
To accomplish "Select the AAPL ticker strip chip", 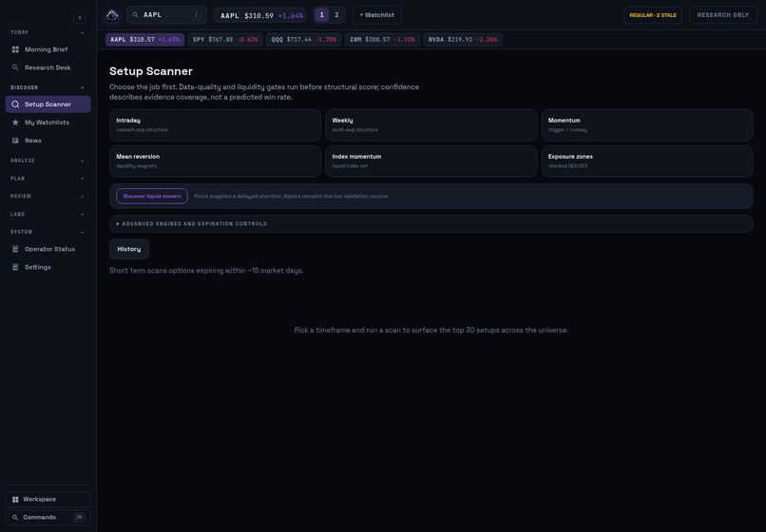I will pos(144,40).
